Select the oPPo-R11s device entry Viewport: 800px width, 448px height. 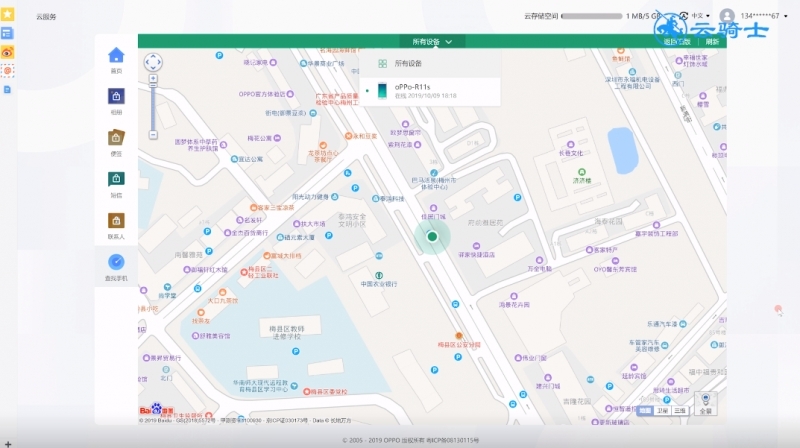tap(430, 91)
